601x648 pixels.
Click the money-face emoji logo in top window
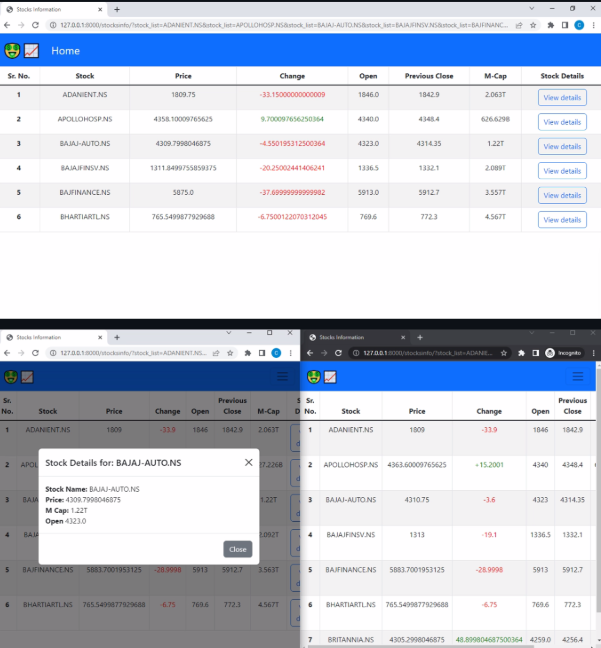[x=12, y=51]
